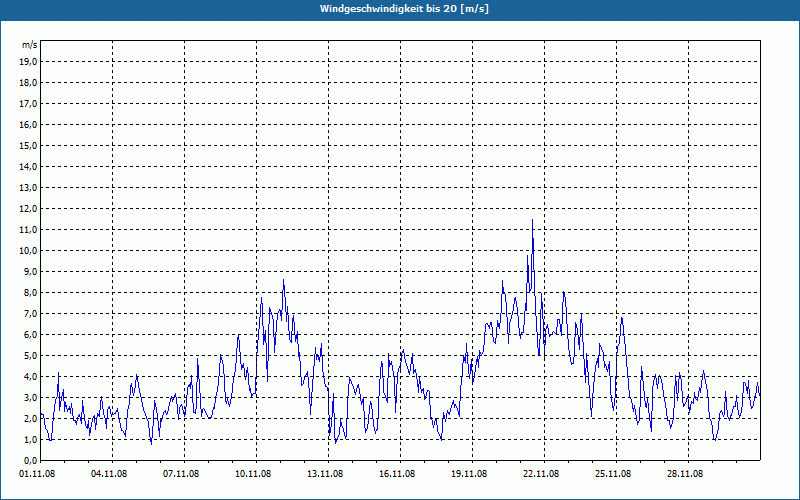Select the 01.11.08 date label

point(37,474)
